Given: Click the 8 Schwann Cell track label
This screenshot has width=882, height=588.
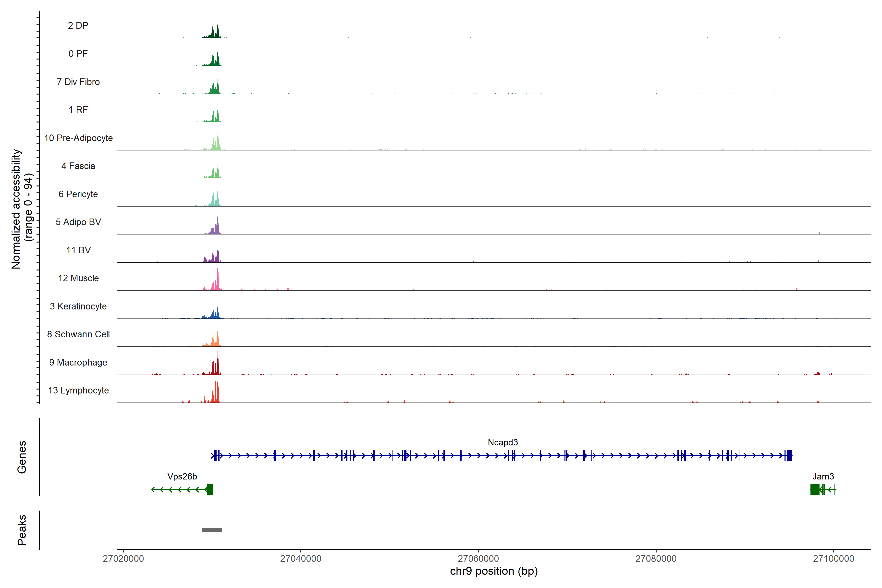Looking at the screenshot, I should 78,334.
